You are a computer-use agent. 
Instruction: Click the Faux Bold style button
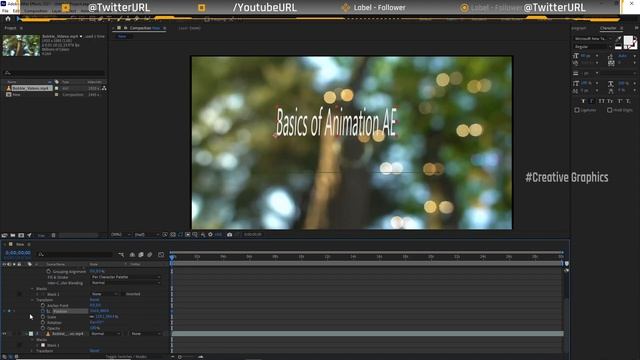tap(583, 101)
